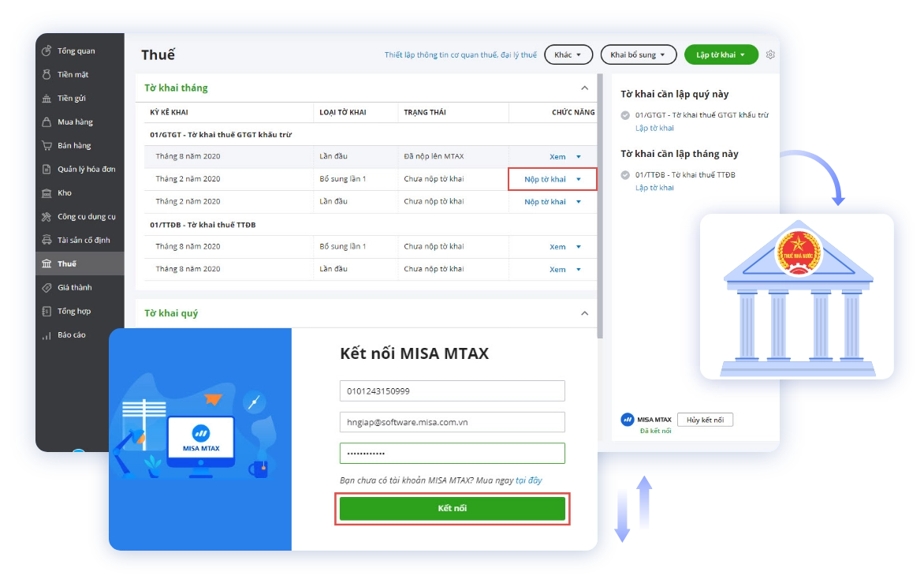Click tax code field 0101243150999
The height and width of the screenshot is (583, 924).
[452, 391]
